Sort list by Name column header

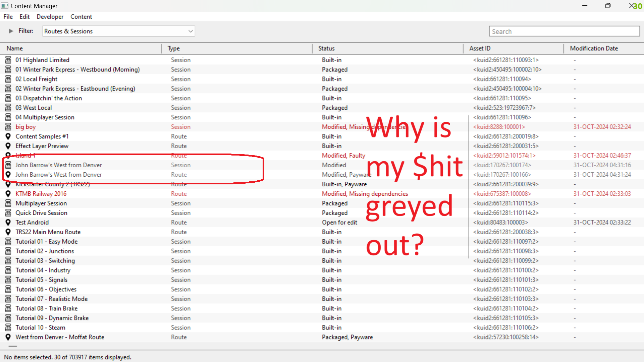(x=15, y=48)
